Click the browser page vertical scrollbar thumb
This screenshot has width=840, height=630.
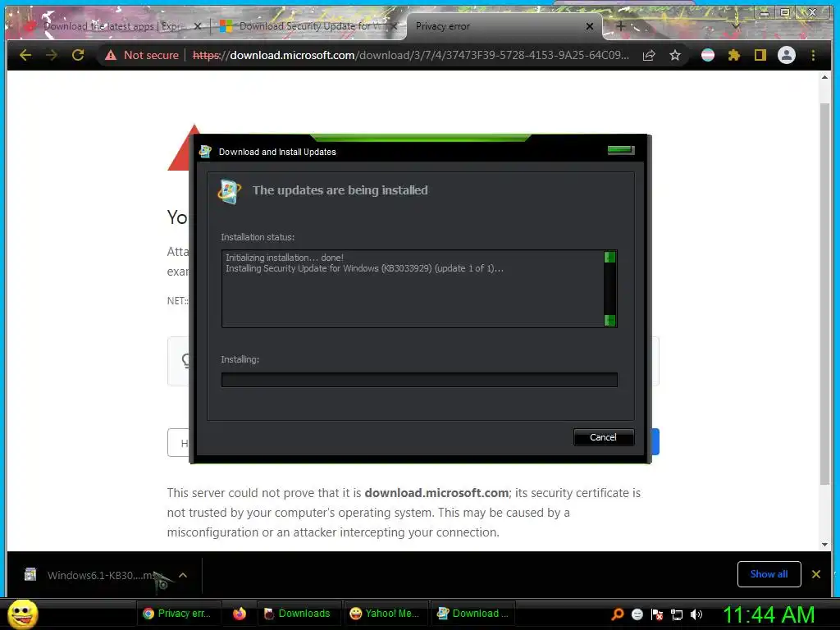click(824, 294)
